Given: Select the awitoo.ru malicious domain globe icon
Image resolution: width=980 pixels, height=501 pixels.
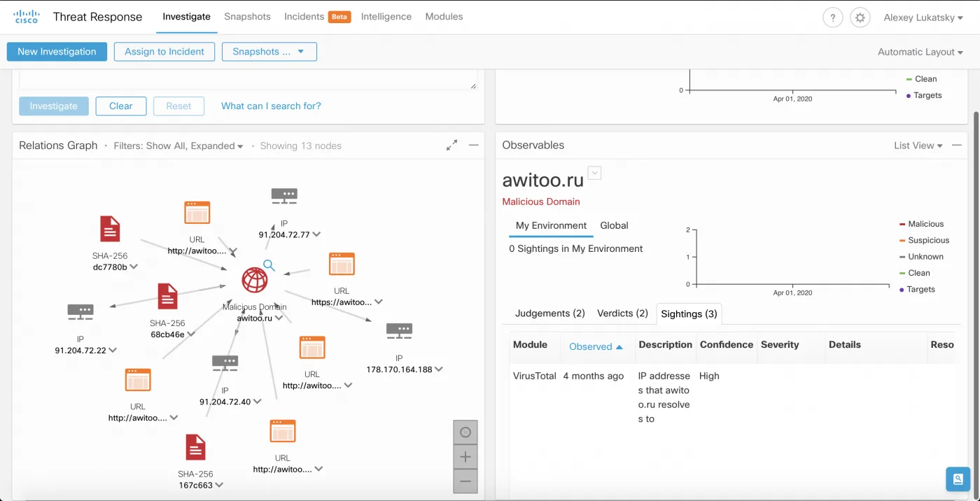Looking at the screenshot, I should coord(255,280).
